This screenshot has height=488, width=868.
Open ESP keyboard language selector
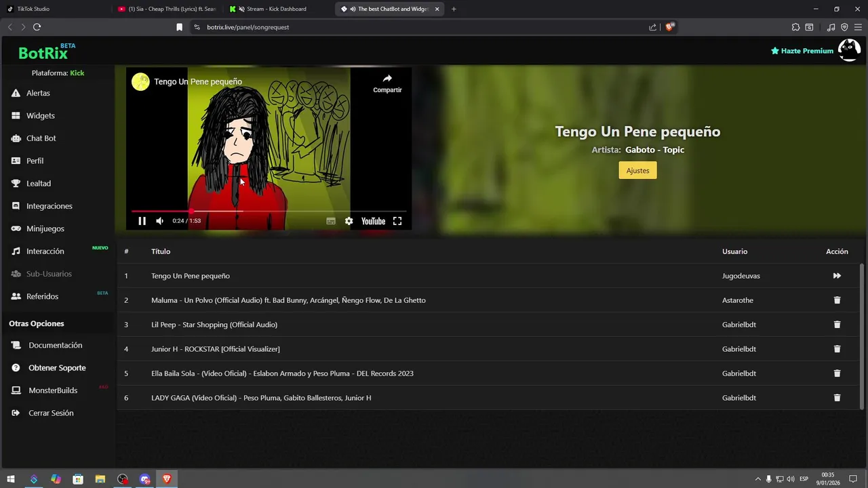[x=804, y=479]
